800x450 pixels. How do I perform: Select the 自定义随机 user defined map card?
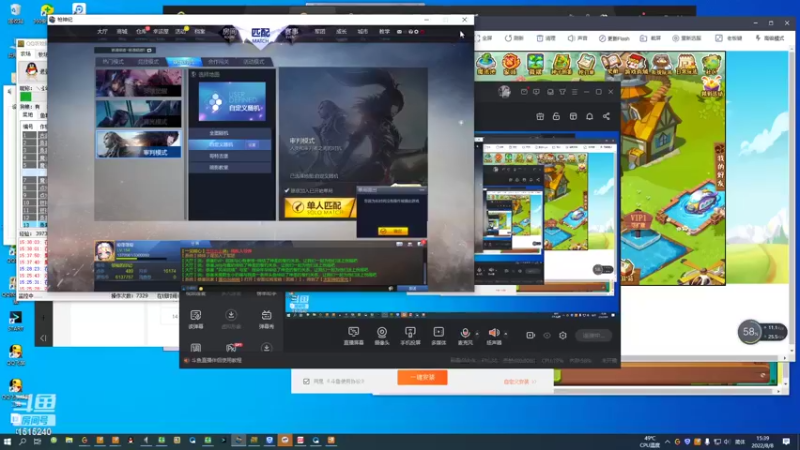coord(232,102)
